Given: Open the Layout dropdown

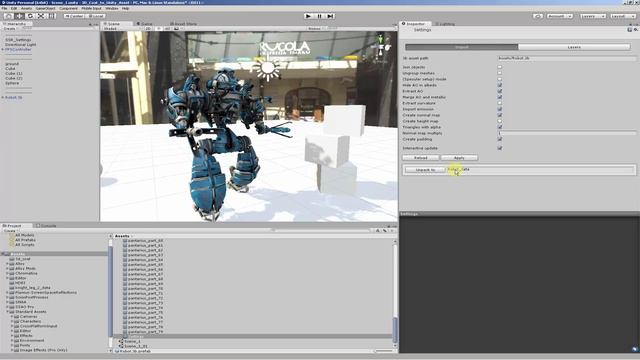Looking at the screenshot, I should (622, 16).
